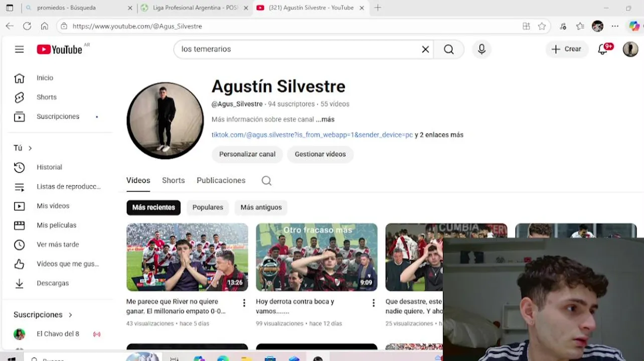Click Gestionar videos button
The width and height of the screenshot is (644, 361).
click(x=320, y=154)
